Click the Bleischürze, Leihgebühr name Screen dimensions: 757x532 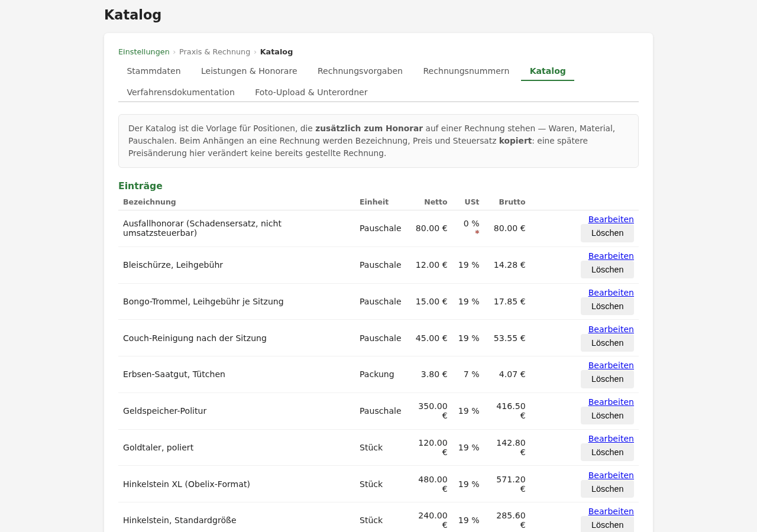tap(173, 265)
